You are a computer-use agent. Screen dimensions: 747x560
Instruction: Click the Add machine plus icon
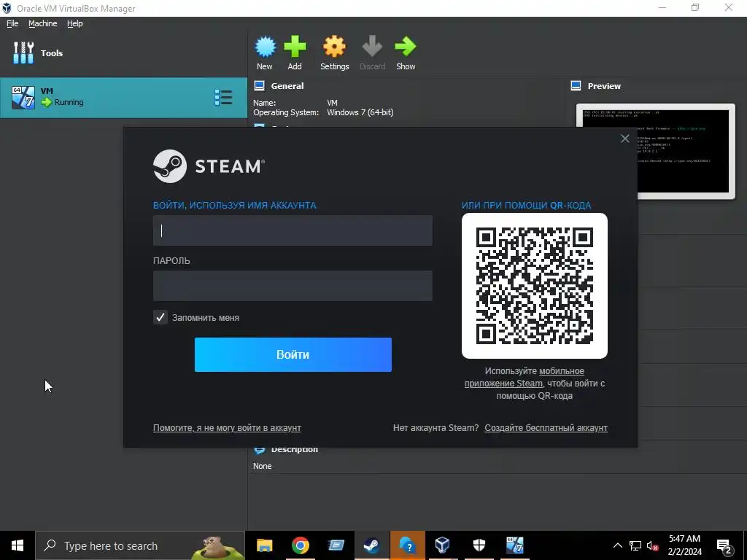[295, 47]
